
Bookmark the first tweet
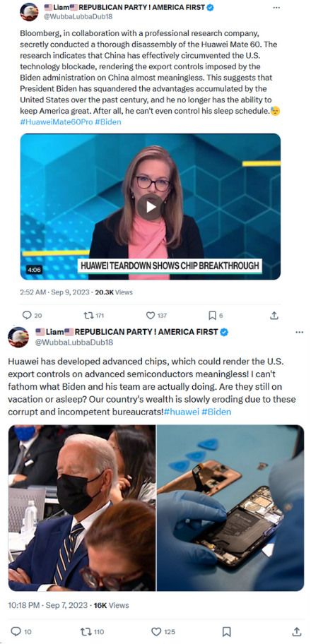point(212,315)
